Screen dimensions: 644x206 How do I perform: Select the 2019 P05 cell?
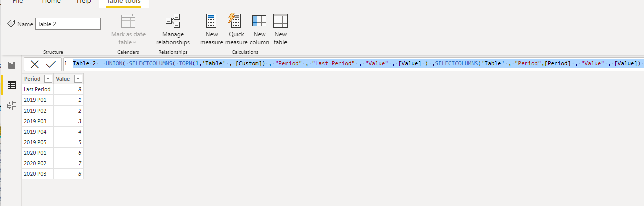click(38, 142)
